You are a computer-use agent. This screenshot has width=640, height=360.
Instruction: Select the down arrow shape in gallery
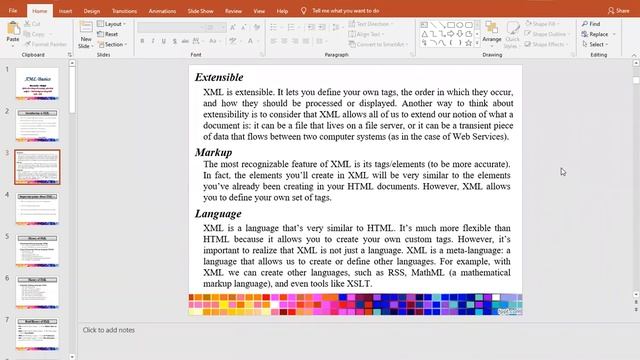point(460,34)
